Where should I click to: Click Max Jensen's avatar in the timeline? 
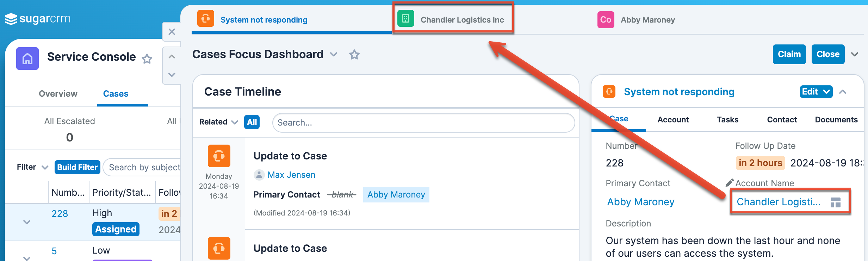(x=260, y=175)
